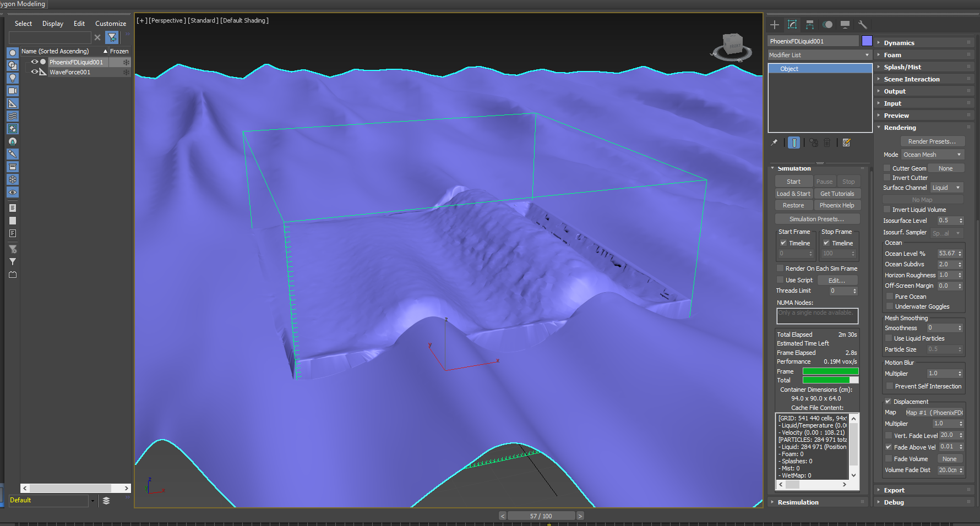Image resolution: width=980 pixels, height=526 pixels.
Task: Uncheck the Displacement checkbox
Action: [888, 401]
